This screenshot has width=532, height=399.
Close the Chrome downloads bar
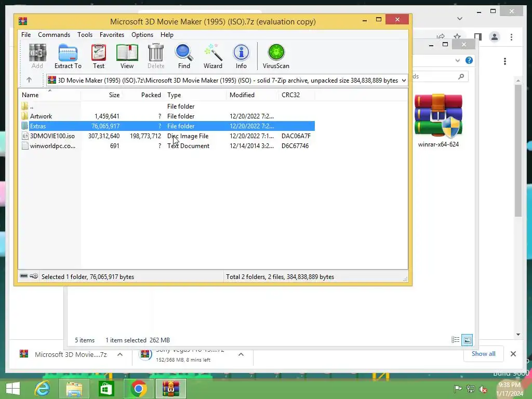click(x=513, y=354)
